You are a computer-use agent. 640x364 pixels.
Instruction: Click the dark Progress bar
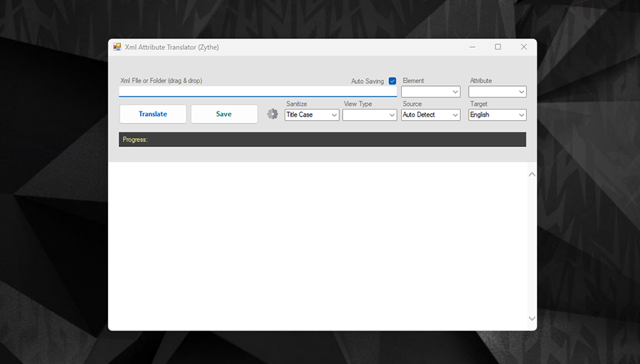(322, 139)
